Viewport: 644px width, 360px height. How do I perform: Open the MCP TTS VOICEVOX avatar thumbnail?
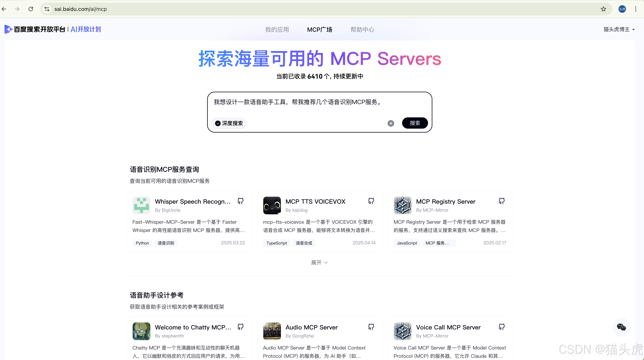tap(272, 205)
